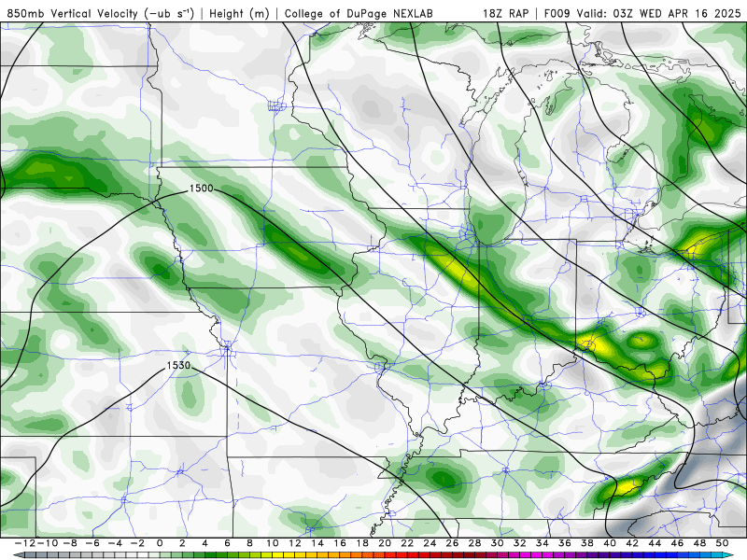The width and height of the screenshot is (747, 560).
Task: Click the "Height (m)" header label
Action: tap(239, 14)
